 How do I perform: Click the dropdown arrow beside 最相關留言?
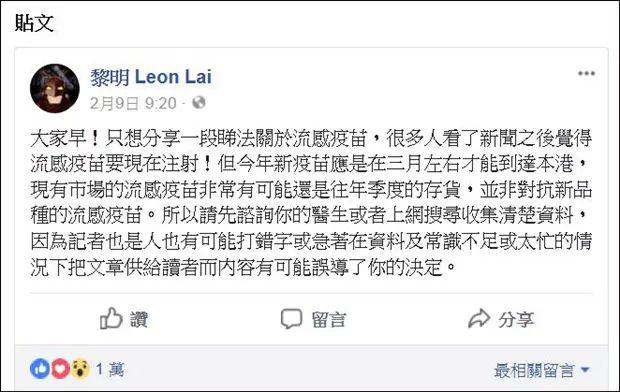(x=585, y=370)
